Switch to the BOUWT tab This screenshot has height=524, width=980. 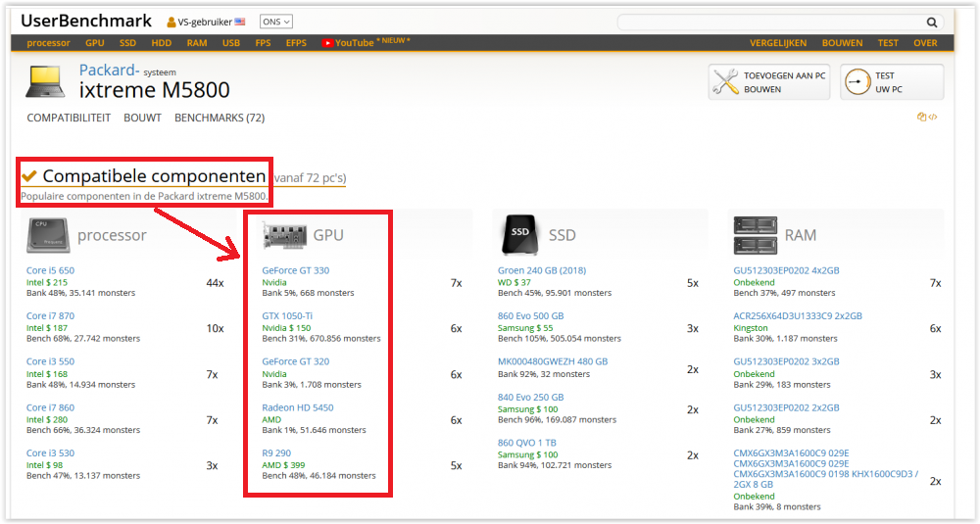(x=142, y=119)
